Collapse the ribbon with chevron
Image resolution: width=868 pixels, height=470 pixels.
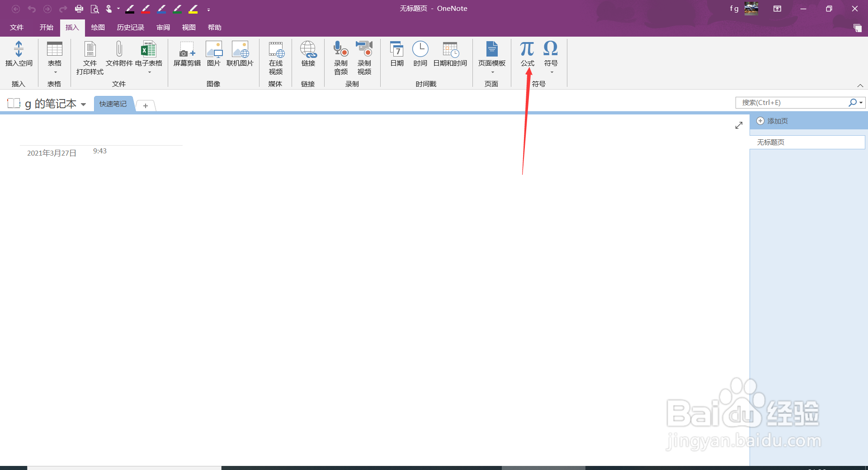tap(860, 85)
